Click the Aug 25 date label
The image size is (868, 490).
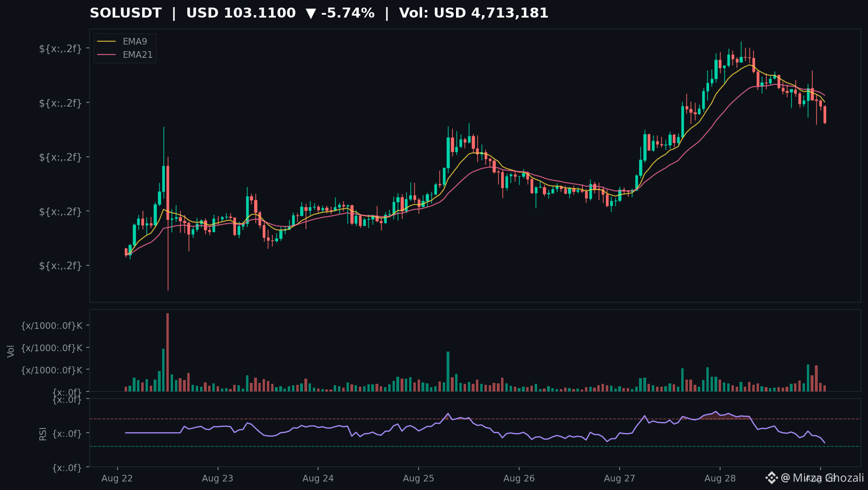419,478
